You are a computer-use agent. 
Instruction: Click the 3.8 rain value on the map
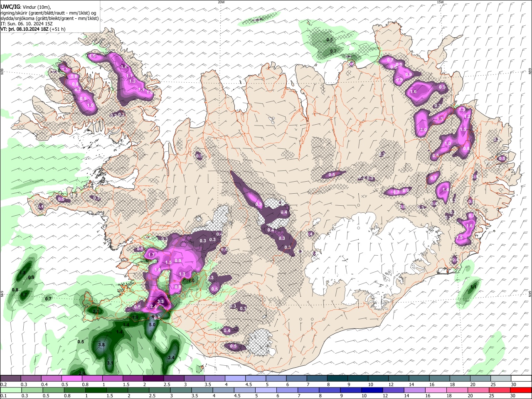101,345
